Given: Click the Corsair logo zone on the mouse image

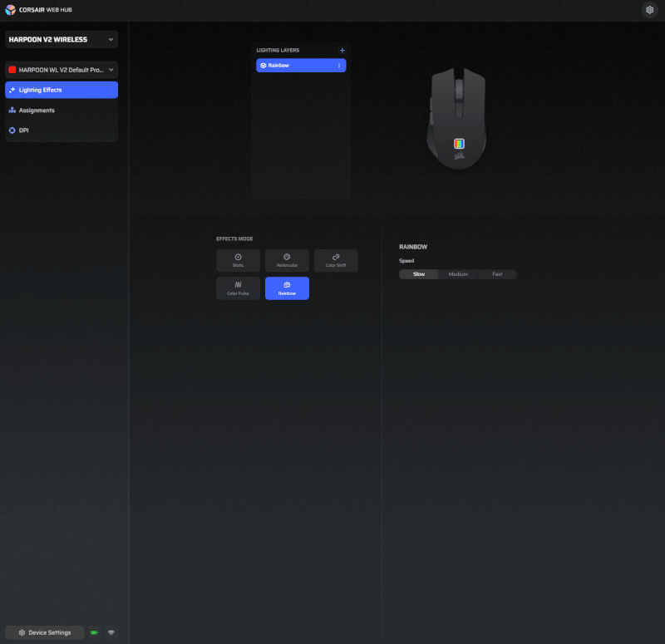Looking at the screenshot, I should coord(459,156).
